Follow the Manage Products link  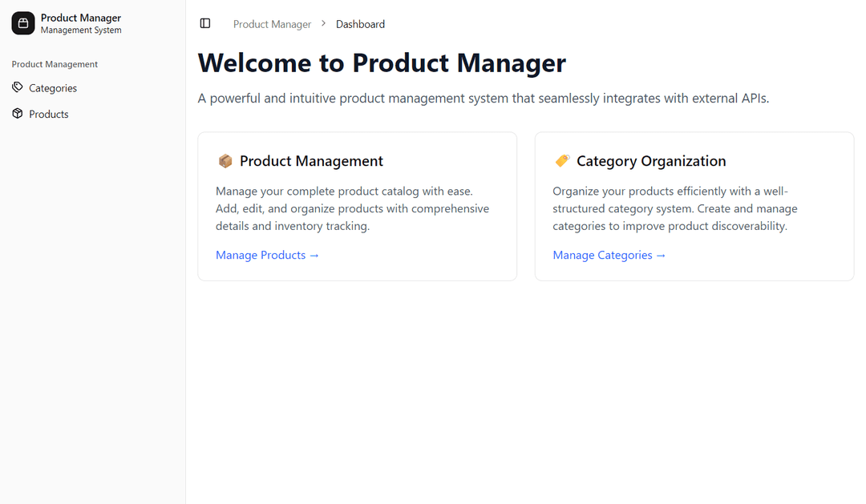coord(267,255)
